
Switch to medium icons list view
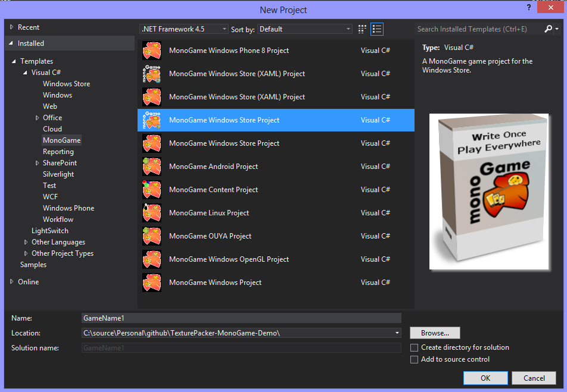point(376,29)
